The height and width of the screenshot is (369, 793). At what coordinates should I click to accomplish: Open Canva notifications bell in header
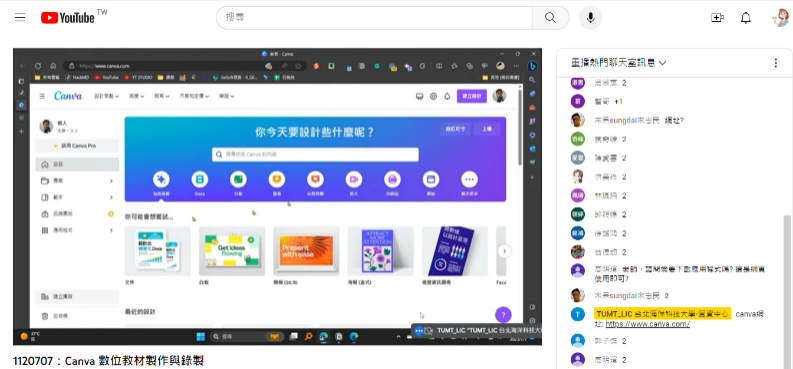[x=447, y=96]
